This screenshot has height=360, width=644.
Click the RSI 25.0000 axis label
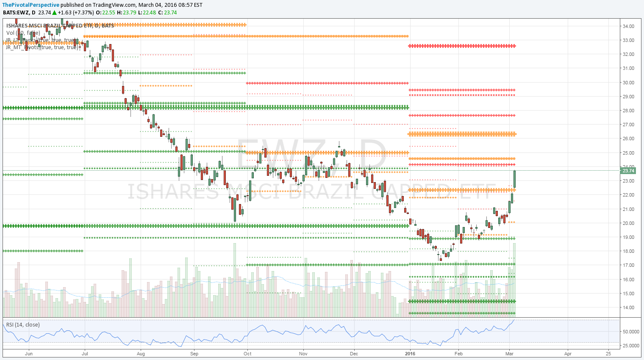[x=631, y=346]
